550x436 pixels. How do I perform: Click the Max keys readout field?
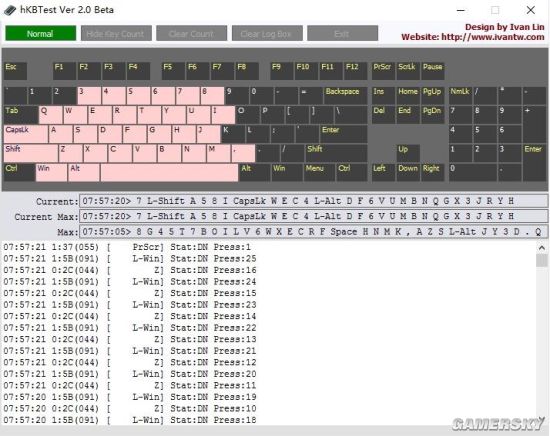[313, 232]
